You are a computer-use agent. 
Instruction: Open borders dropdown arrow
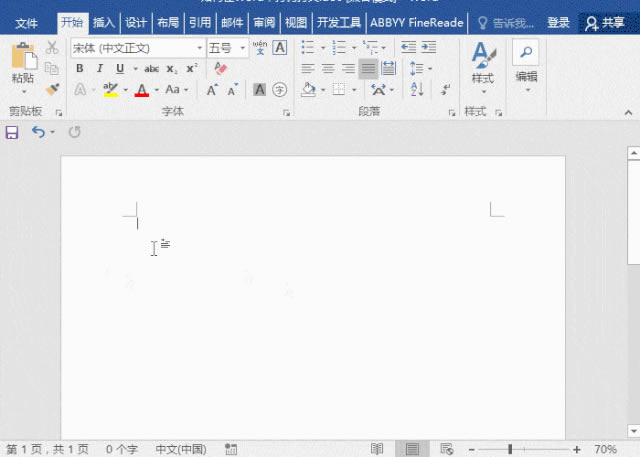[x=354, y=90]
